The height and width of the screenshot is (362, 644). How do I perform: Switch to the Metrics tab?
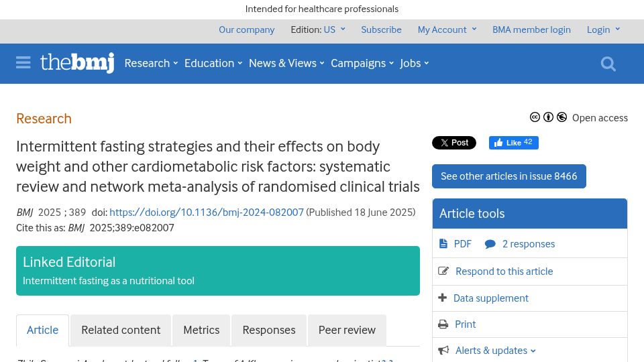(201, 330)
